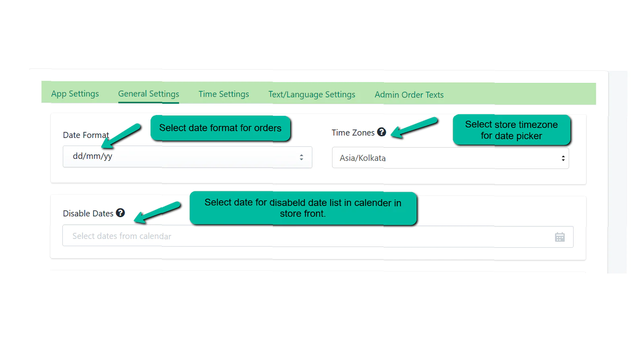
Task: Click the "Select dates from calendar" input field
Action: pyautogui.click(x=306, y=237)
